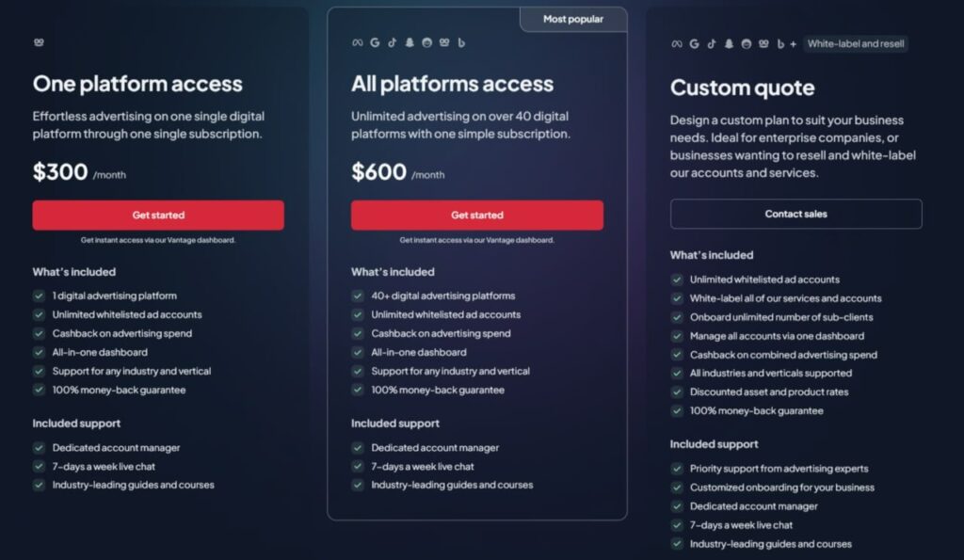This screenshot has height=560, width=964.
Task: Click the 'Custom quote' plan heading
Action: point(742,88)
